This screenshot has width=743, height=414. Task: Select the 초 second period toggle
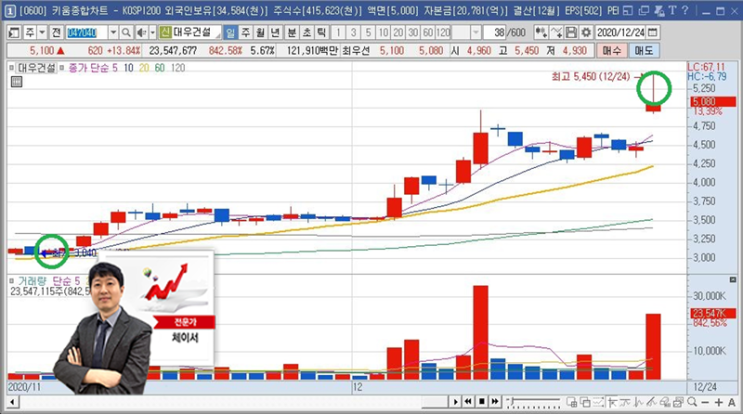pyautogui.click(x=307, y=32)
